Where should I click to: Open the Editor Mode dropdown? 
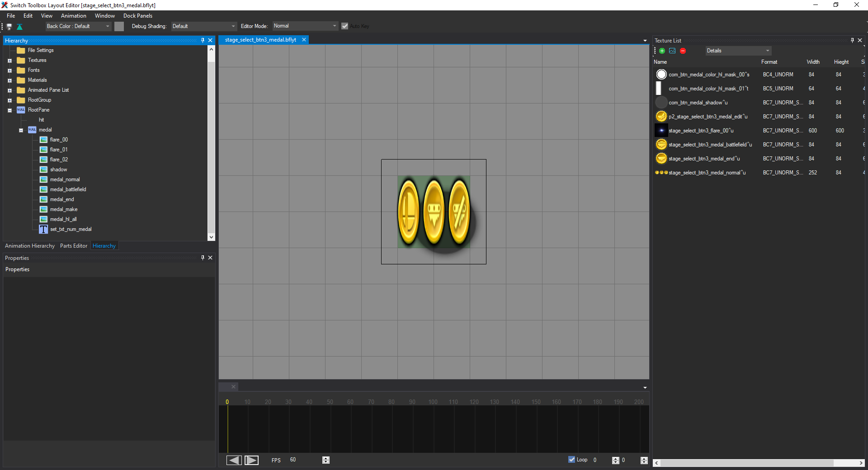click(x=305, y=26)
